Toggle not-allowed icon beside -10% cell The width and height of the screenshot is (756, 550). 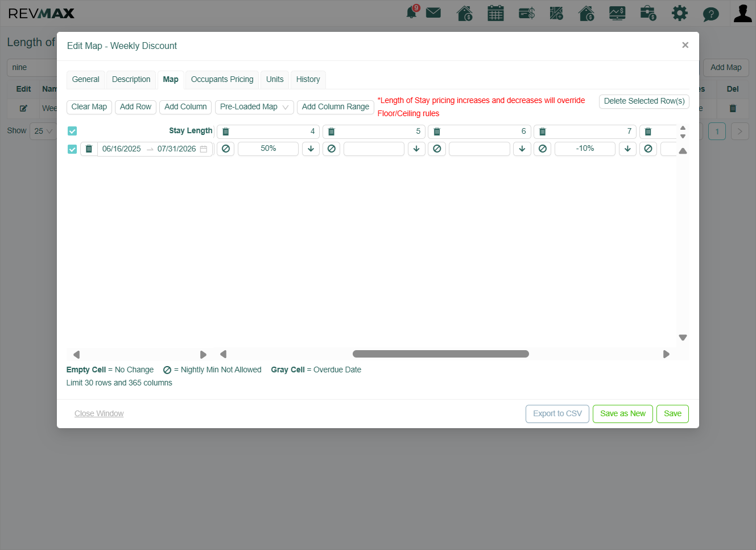pos(543,149)
